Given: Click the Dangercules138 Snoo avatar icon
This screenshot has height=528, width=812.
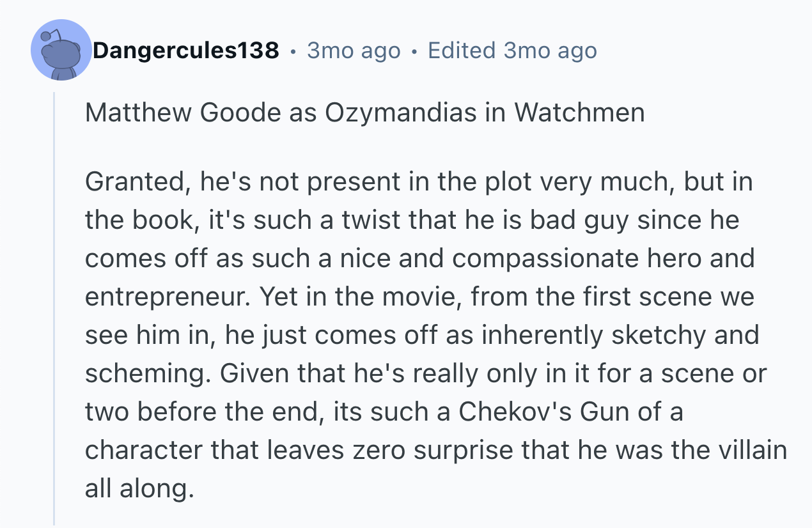Looking at the screenshot, I should (x=61, y=50).
